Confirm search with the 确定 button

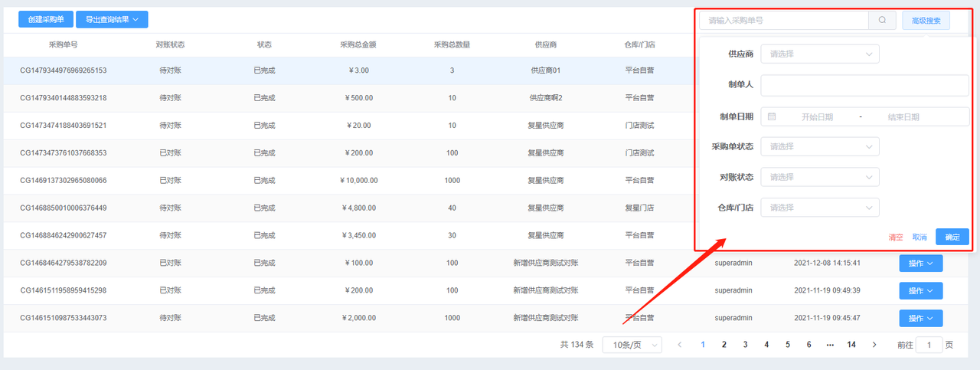(952, 237)
